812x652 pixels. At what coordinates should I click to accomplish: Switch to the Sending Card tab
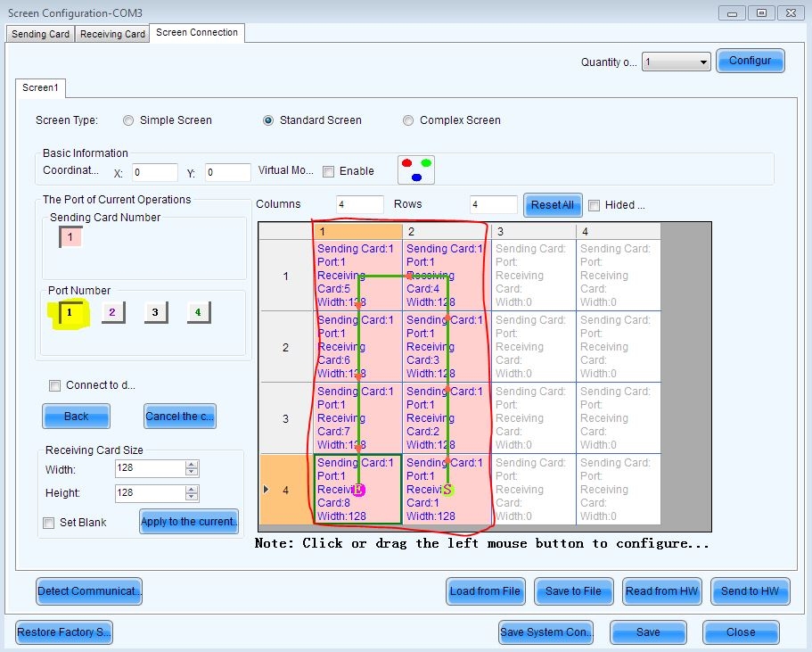pyautogui.click(x=40, y=34)
